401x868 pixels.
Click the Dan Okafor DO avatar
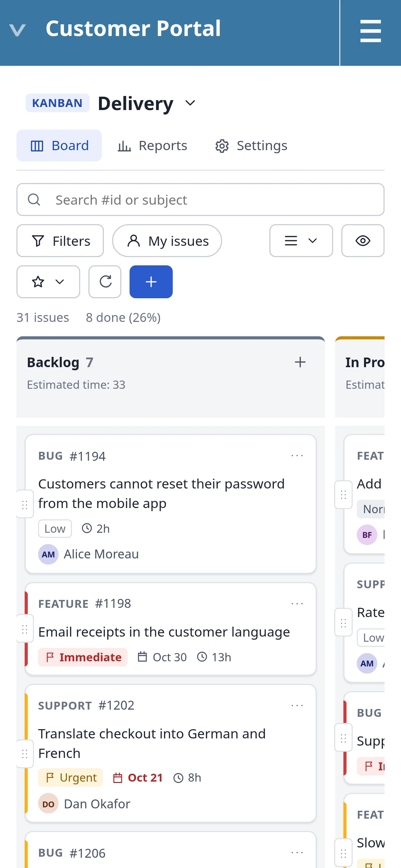48,803
